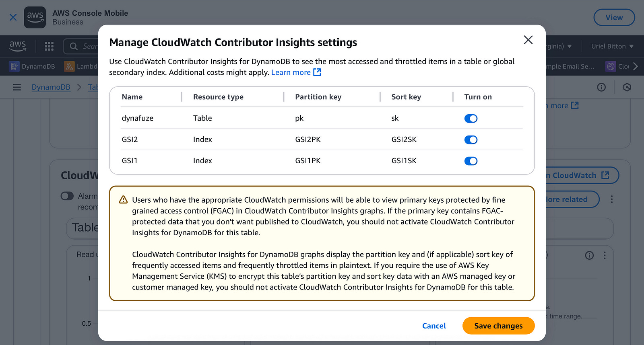This screenshot has width=644, height=345.
Task: Go to DynamoDB breadcrumb link
Action: coord(51,87)
